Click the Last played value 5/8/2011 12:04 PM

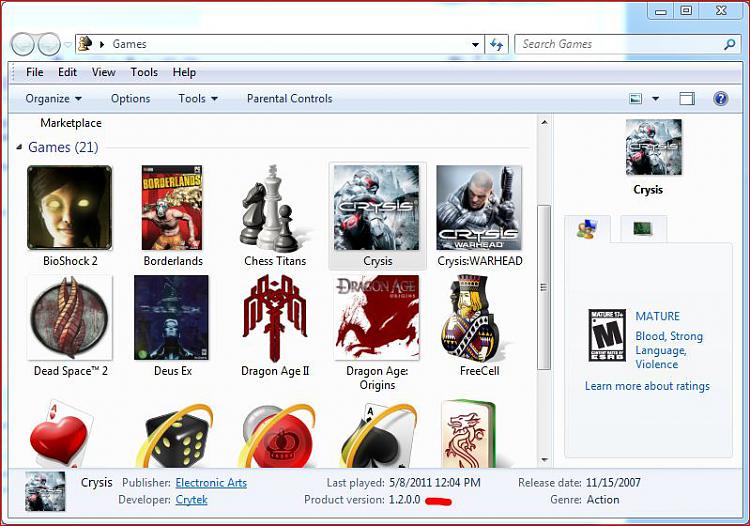pyautogui.click(x=435, y=482)
